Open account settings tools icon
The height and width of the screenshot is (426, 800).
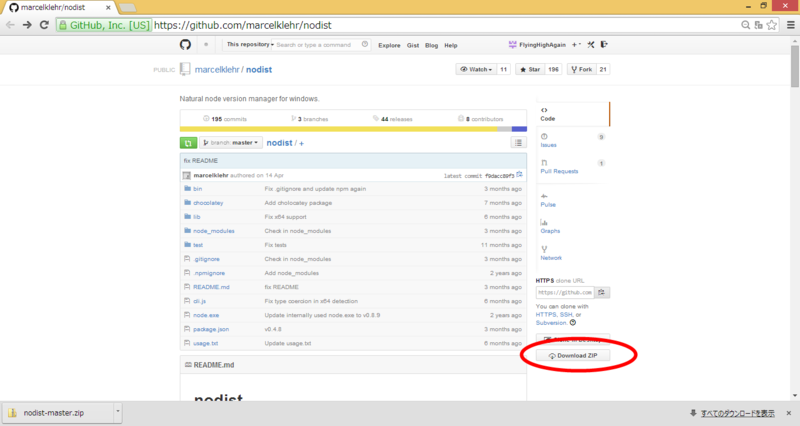click(591, 45)
